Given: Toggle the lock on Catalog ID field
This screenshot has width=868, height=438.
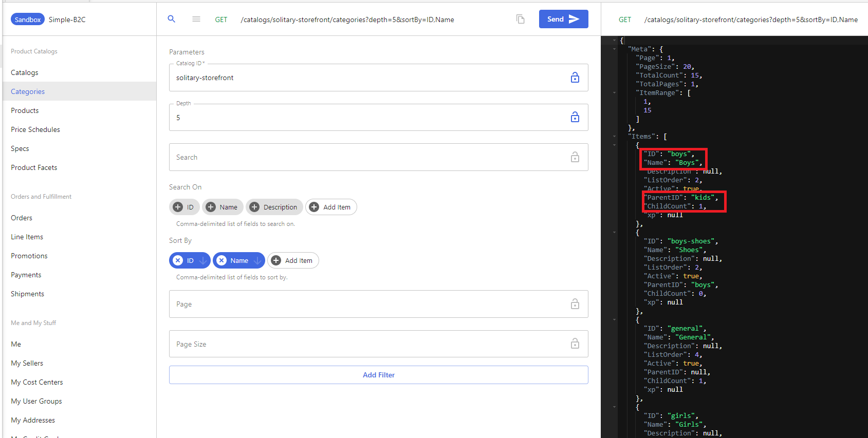Looking at the screenshot, I should pyautogui.click(x=575, y=78).
